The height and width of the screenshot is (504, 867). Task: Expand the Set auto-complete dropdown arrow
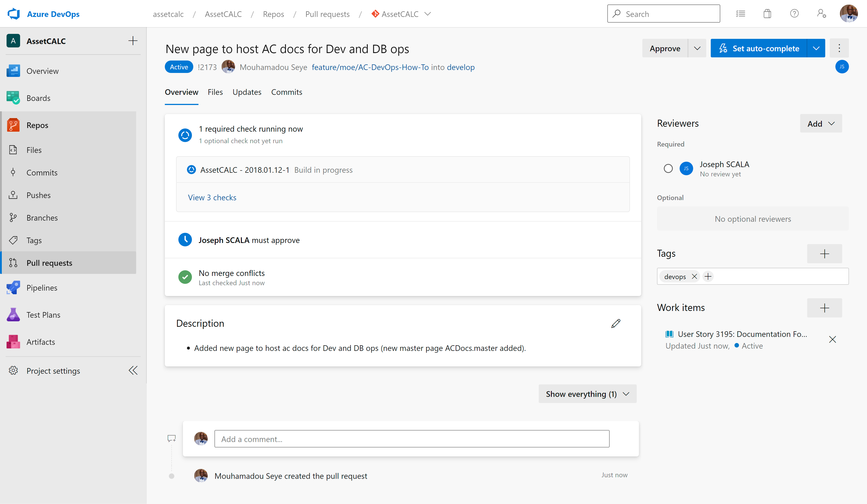click(816, 48)
